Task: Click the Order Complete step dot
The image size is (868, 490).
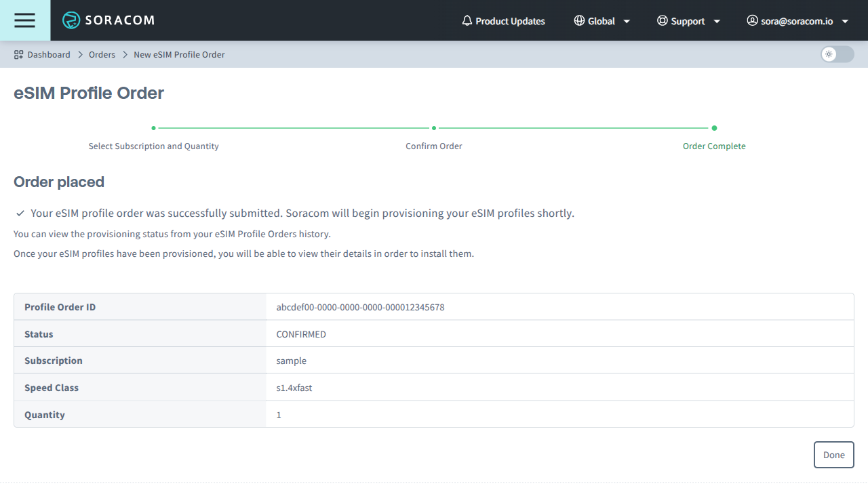Action: point(714,127)
